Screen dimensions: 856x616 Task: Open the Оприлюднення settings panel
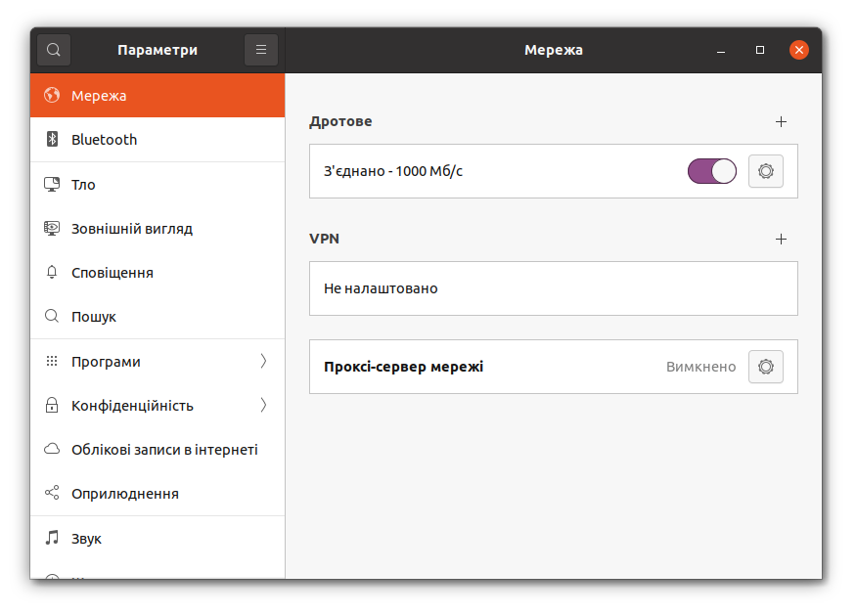(124, 494)
